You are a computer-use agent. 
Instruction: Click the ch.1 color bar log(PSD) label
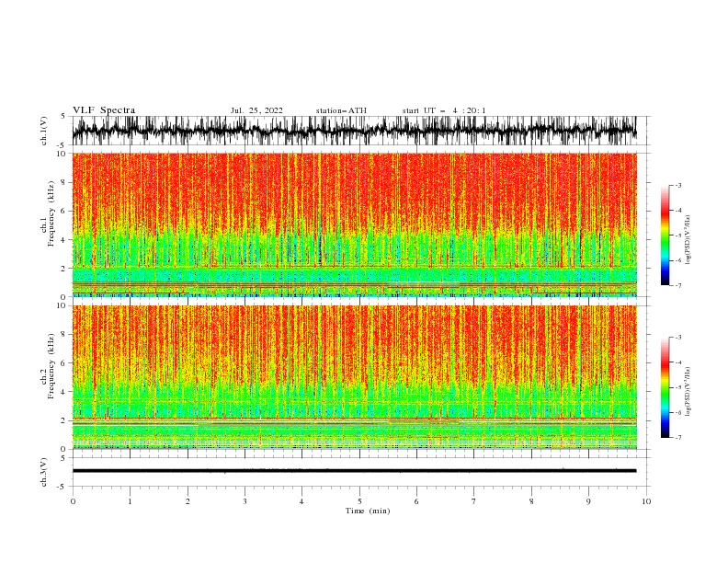pos(688,240)
